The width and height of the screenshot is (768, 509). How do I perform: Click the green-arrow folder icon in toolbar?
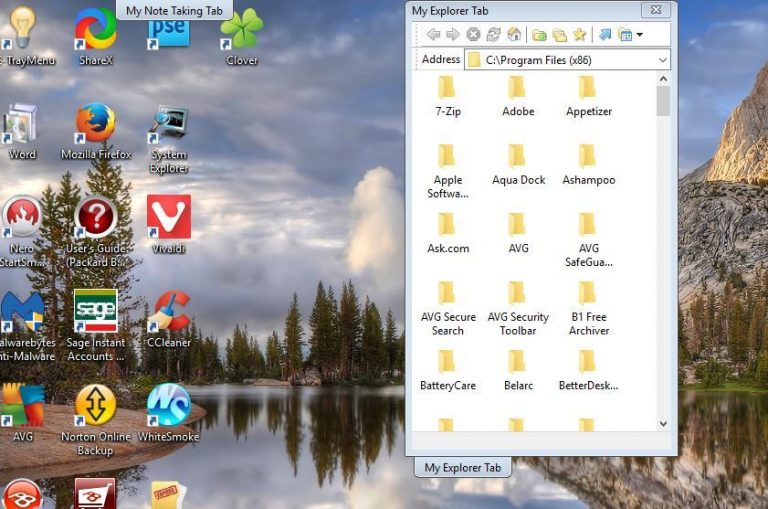coord(539,35)
